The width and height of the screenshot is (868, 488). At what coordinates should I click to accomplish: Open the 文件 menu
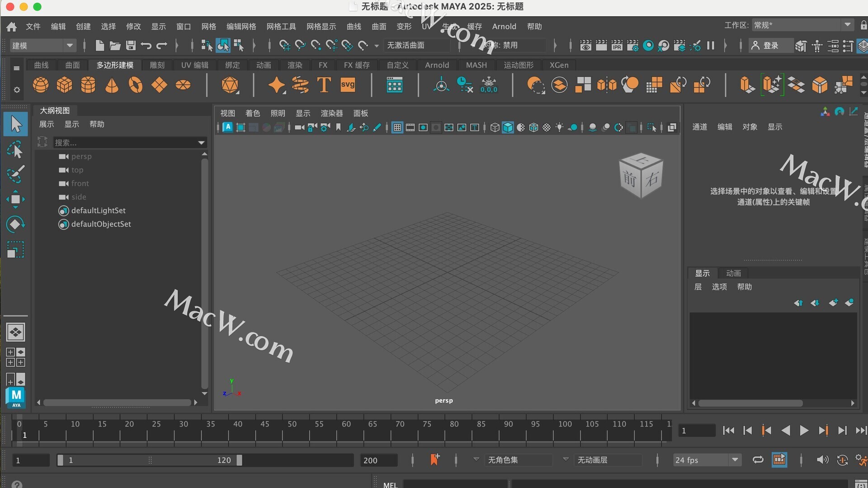tap(33, 27)
